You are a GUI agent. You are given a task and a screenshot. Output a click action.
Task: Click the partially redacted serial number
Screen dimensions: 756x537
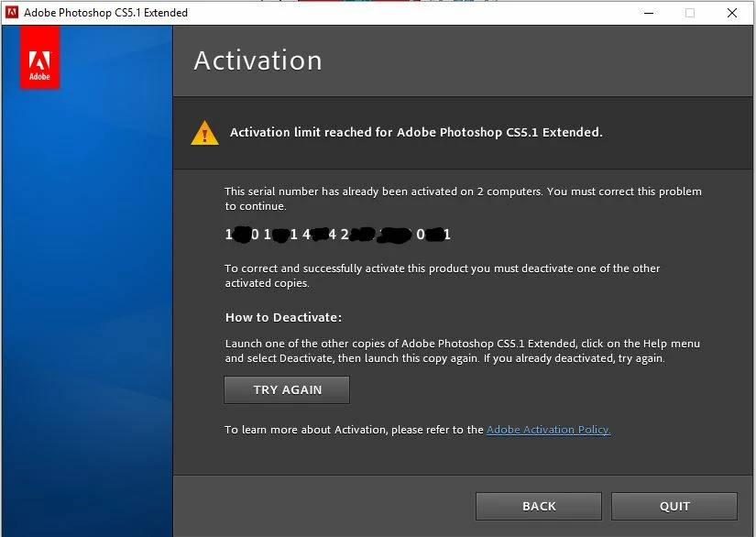pos(338,235)
